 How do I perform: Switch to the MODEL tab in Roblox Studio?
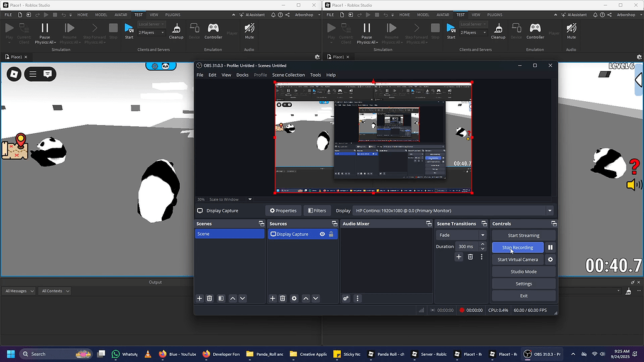pos(101,14)
